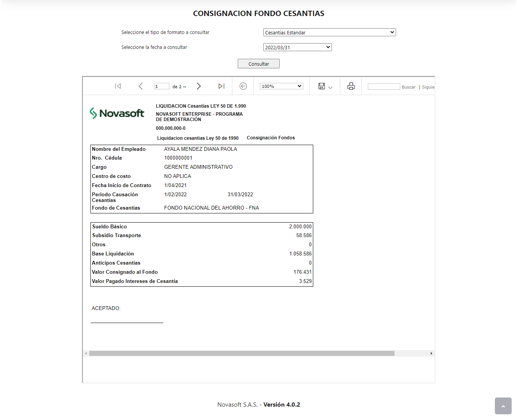Viewport: 517px width, 420px height.
Task: Click the 'Anticipos Cesantías' row label
Action: 116,263
